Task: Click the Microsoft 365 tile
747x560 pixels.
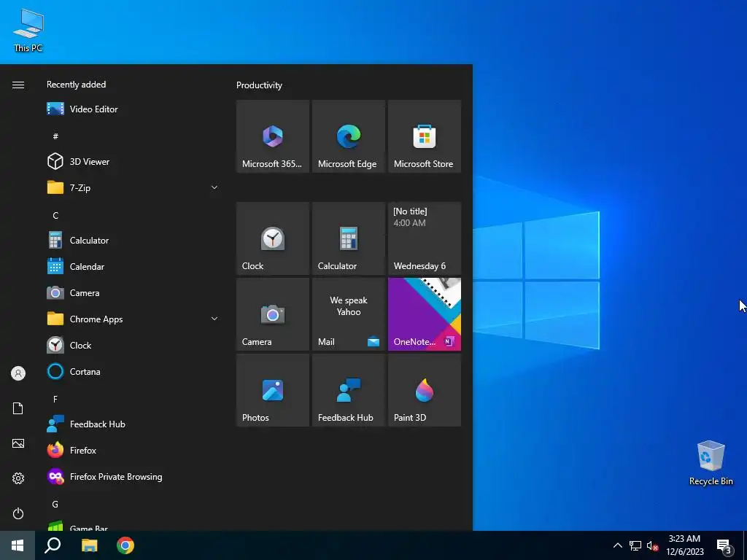Action: point(273,136)
